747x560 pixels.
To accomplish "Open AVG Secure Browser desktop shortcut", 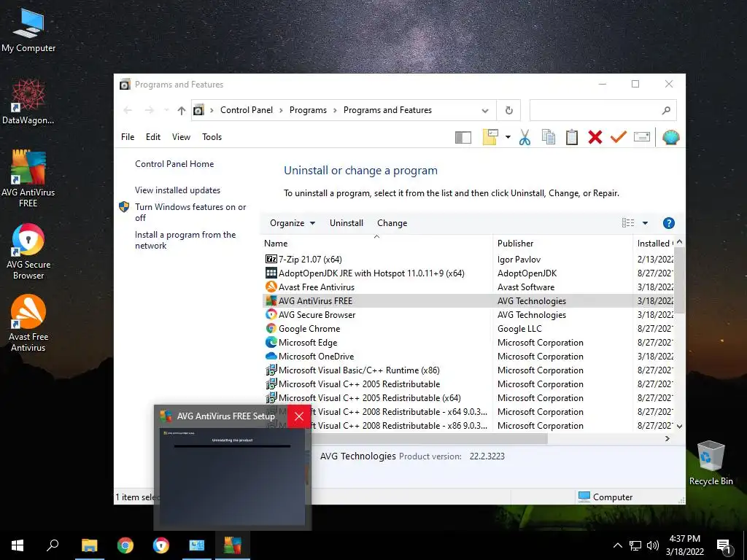I will coord(28,251).
